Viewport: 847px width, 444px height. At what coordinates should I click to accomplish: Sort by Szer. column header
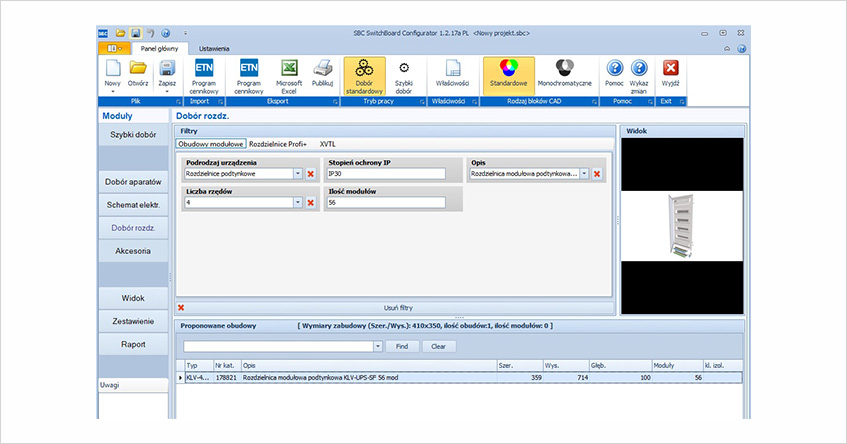tap(520, 366)
